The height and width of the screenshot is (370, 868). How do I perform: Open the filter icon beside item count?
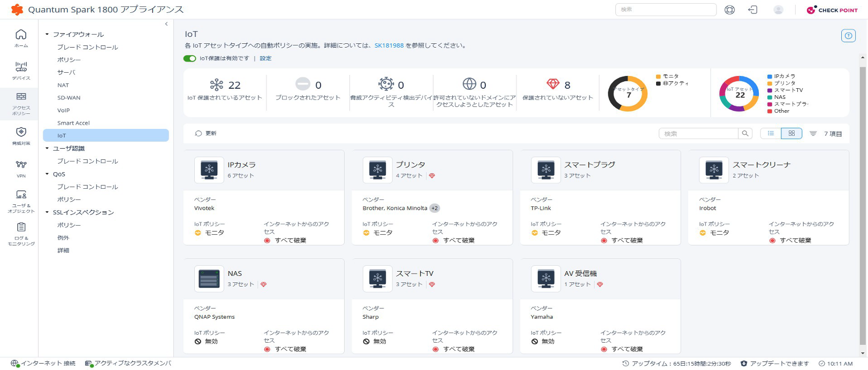click(813, 134)
